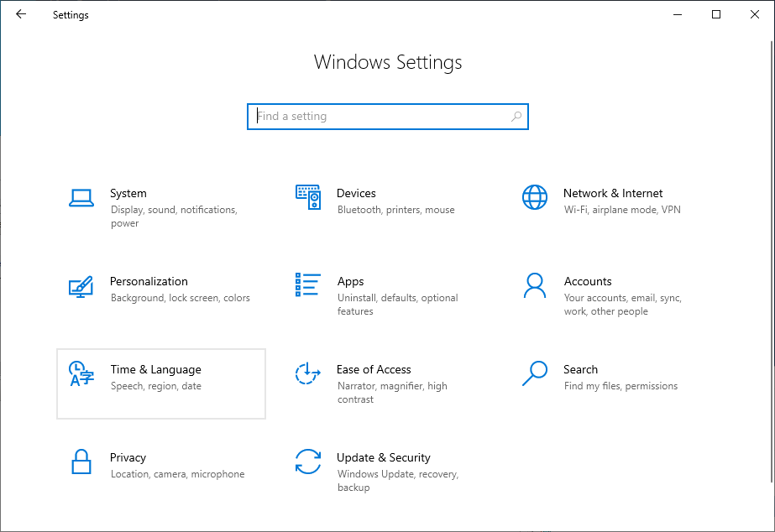
Task: Open the Search category heading
Action: tap(580, 369)
